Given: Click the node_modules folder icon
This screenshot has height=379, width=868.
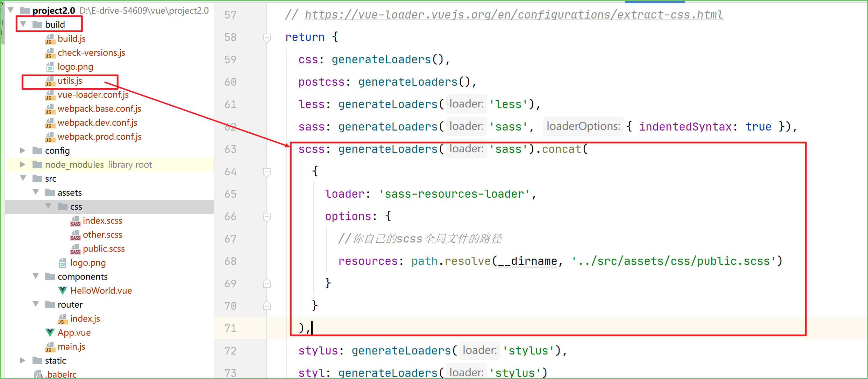Looking at the screenshot, I should pyautogui.click(x=37, y=164).
